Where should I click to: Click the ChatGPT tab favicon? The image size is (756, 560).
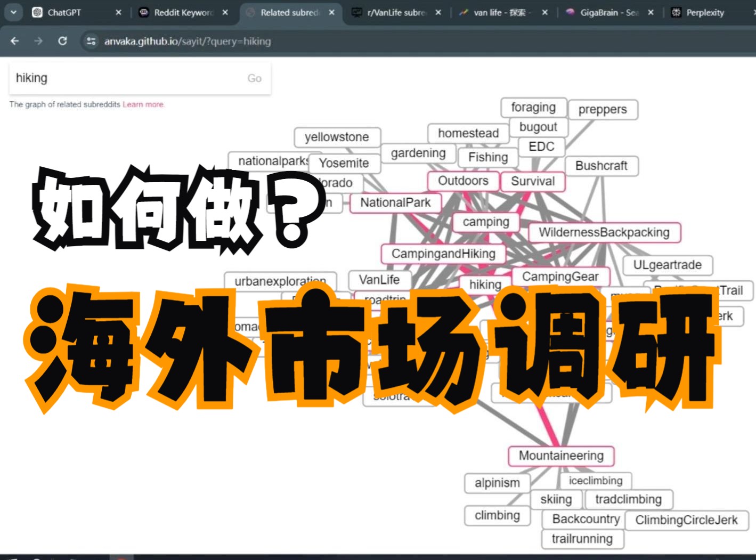click(x=37, y=12)
